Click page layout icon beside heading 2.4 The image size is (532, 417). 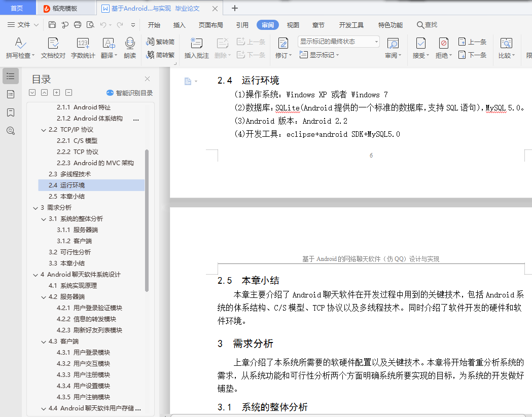coord(188,81)
